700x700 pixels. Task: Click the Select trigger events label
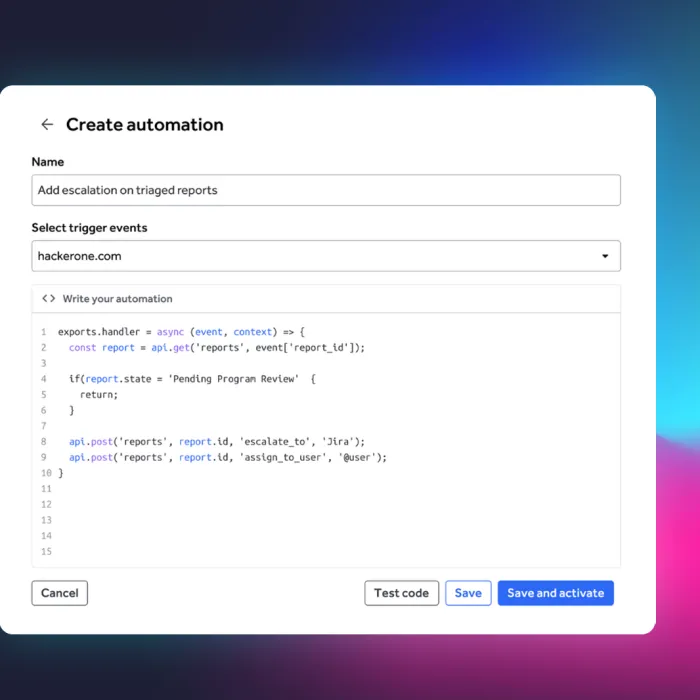89,228
